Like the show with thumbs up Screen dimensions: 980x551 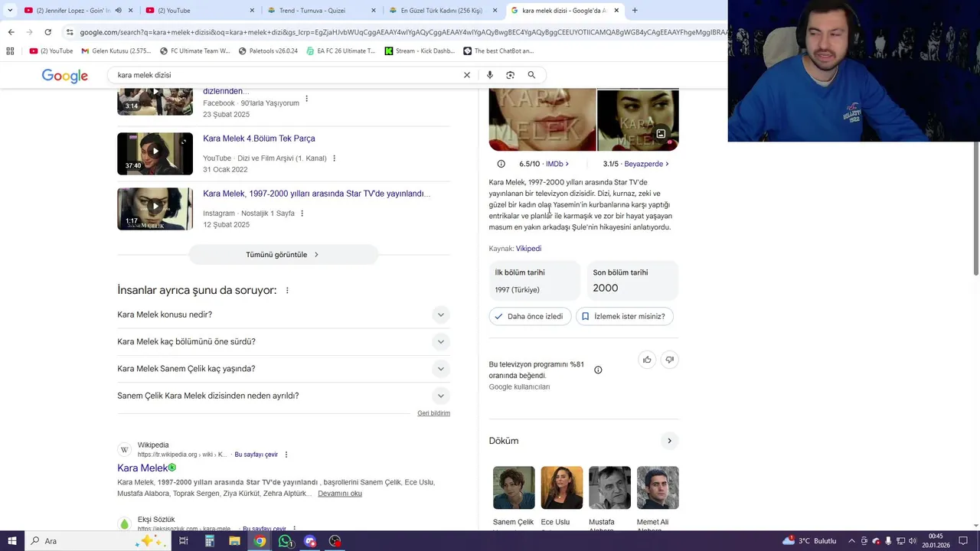pyautogui.click(x=647, y=360)
